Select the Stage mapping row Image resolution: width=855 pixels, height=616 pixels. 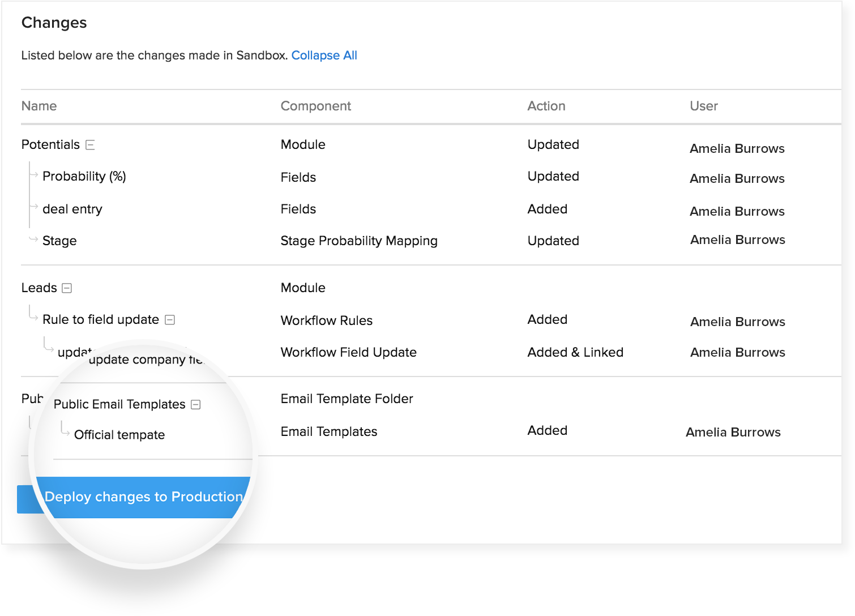pos(59,241)
